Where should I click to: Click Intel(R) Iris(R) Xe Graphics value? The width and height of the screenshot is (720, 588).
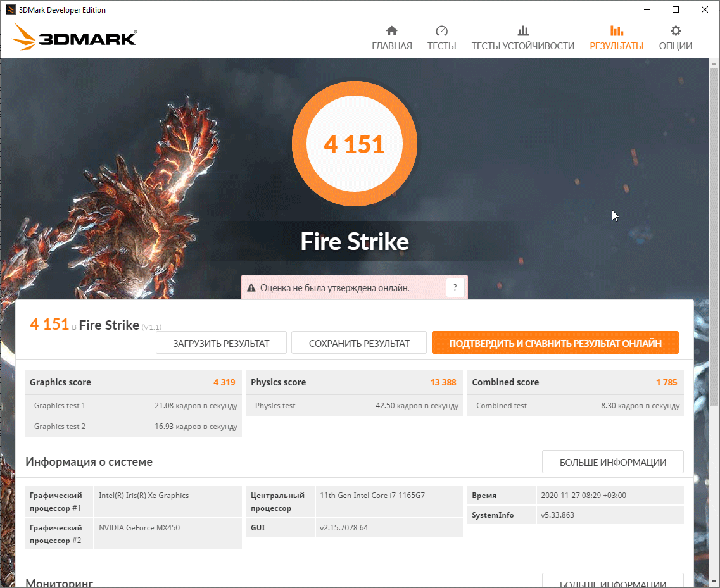[144, 496]
